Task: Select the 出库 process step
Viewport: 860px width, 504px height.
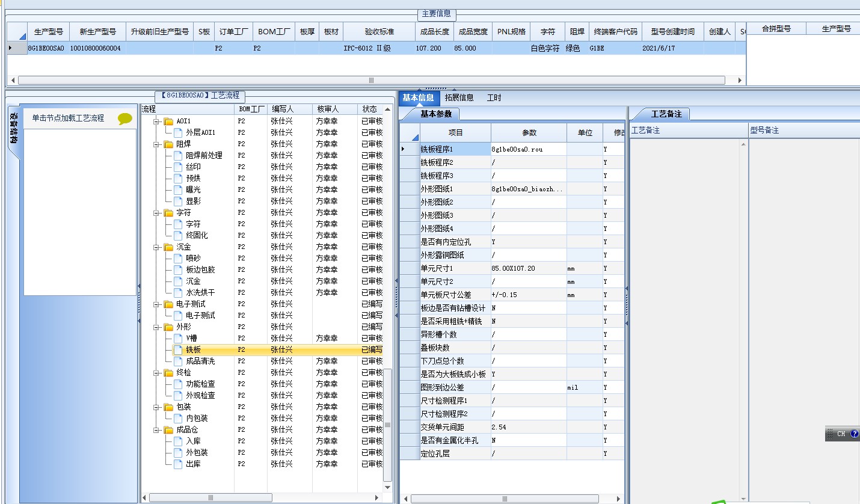Action: point(193,464)
